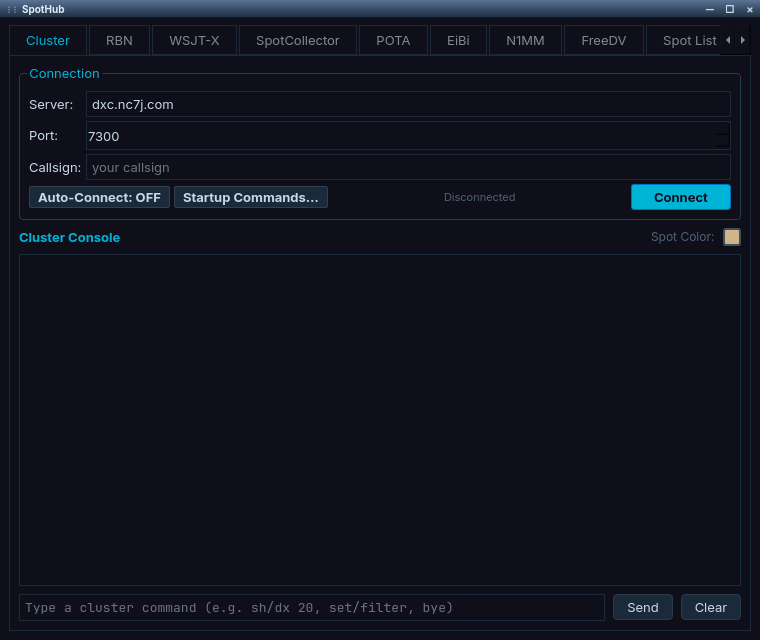
Task: Close the SpotHub window
Action: (x=749, y=9)
